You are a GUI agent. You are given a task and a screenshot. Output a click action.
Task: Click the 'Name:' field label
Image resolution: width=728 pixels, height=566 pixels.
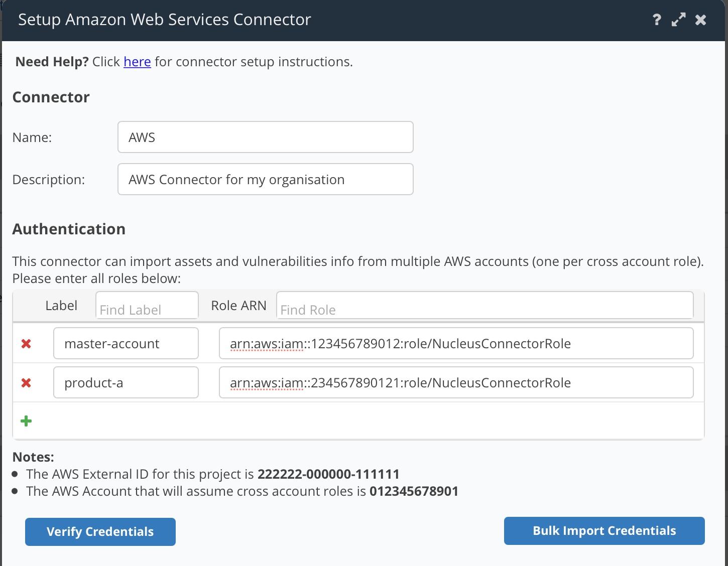[x=32, y=137]
